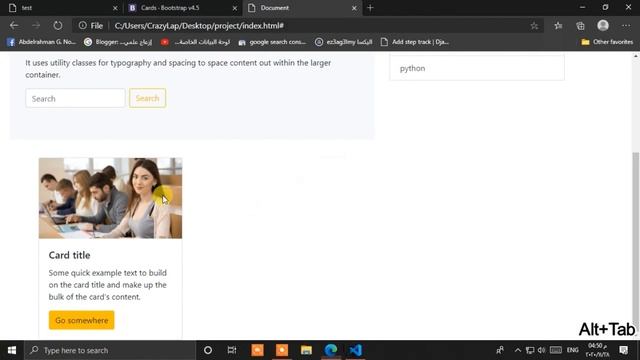Click the card image of students
This screenshot has height=360, width=640.
point(110,198)
